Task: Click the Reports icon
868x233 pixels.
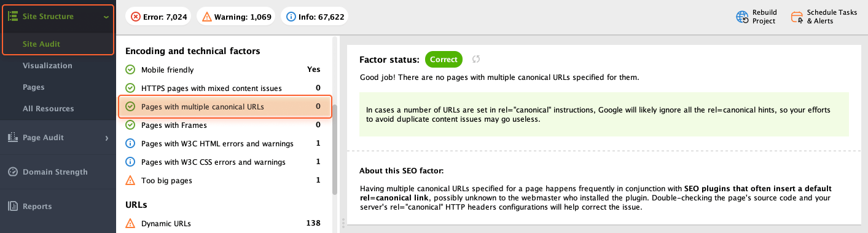Action: click(x=12, y=206)
